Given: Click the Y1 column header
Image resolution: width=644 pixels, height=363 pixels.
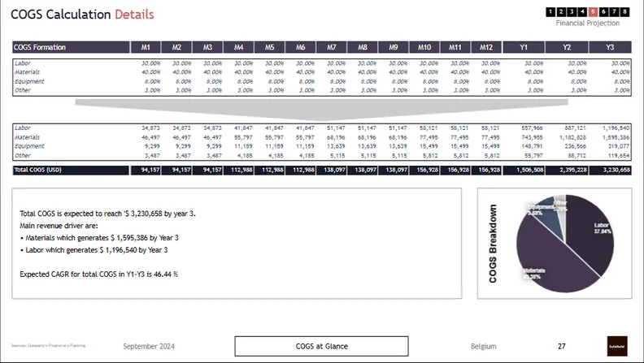Looking at the screenshot, I should click(x=524, y=47).
